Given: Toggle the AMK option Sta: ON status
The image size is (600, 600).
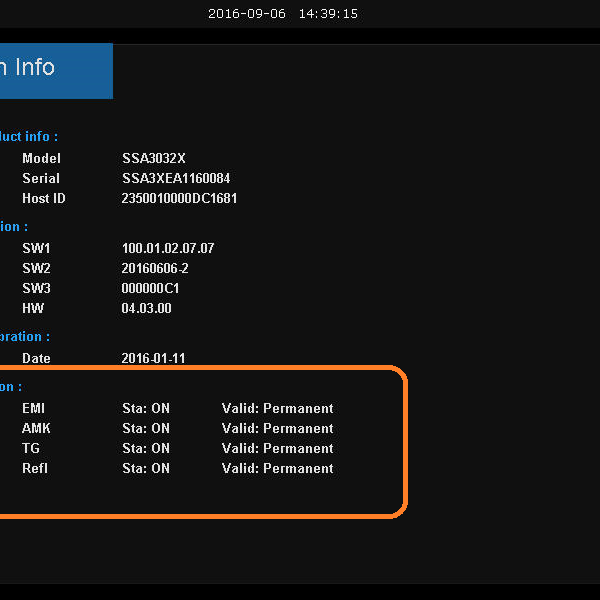Looking at the screenshot, I should (x=146, y=428).
